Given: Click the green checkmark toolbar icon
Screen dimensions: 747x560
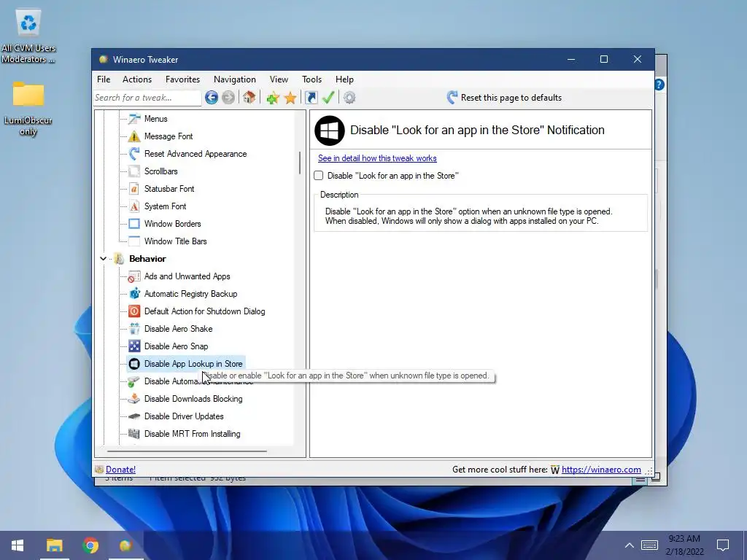Looking at the screenshot, I should click(328, 98).
